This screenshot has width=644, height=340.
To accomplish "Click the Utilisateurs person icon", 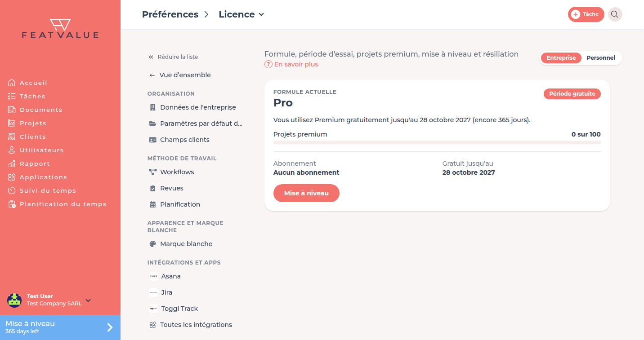I will click(12, 150).
